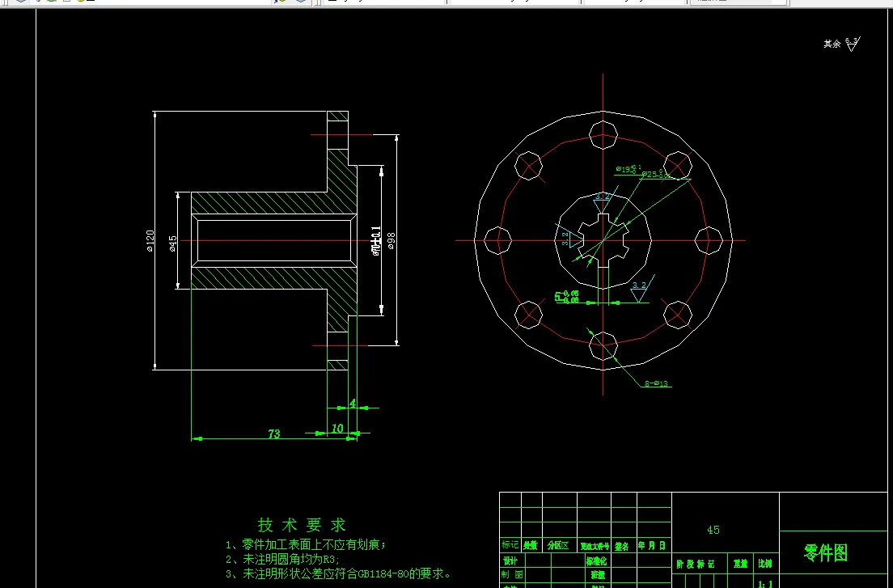893x588 pixels.
Task: Select the bolt hole on the left centerline
Action: (497, 240)
